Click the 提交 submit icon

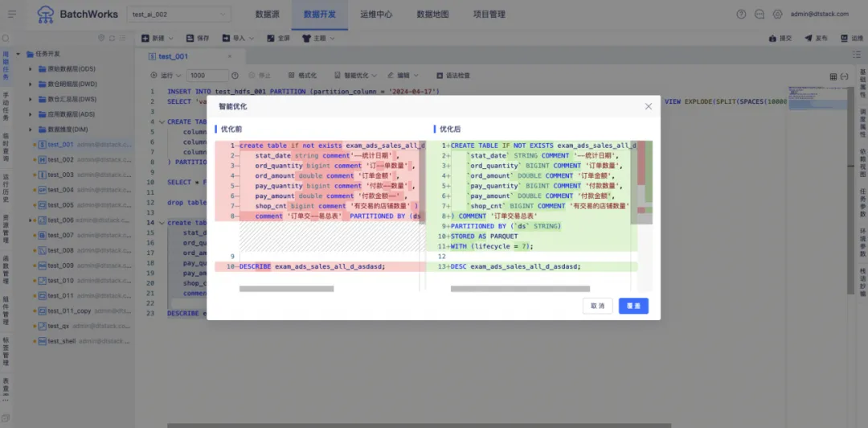[x=774, y=38]
